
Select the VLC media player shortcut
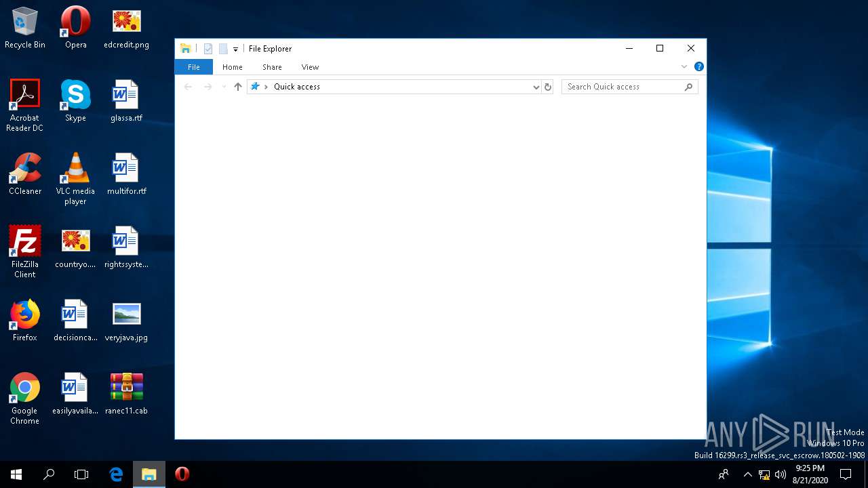tap(75, 179)
